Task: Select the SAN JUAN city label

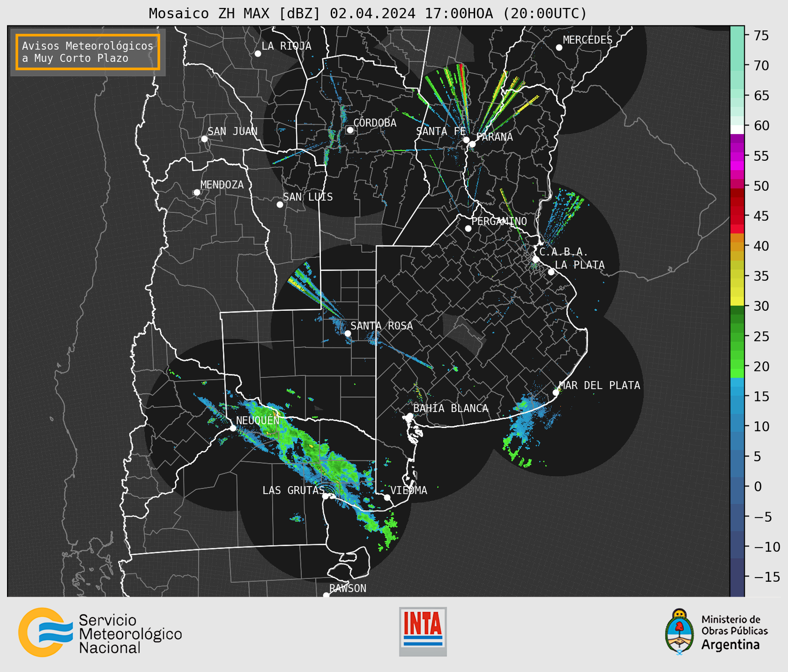Action: pyautogui.click(x=233, y=131)
